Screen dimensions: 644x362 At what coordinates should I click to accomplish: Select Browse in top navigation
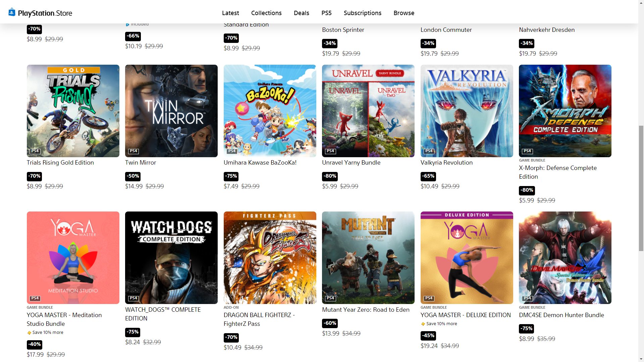click(404, 13)
